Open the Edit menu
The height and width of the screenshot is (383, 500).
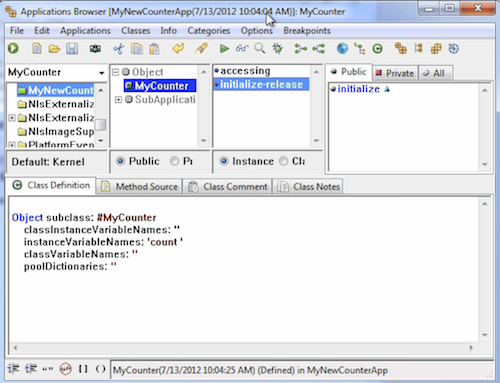42,31
